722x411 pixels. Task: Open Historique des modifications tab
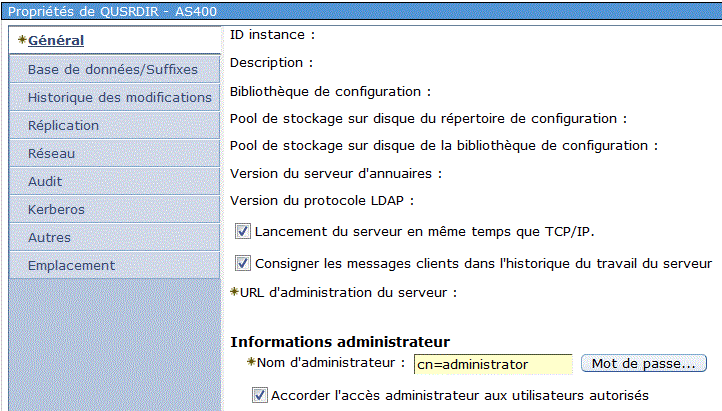pos(114,97)
